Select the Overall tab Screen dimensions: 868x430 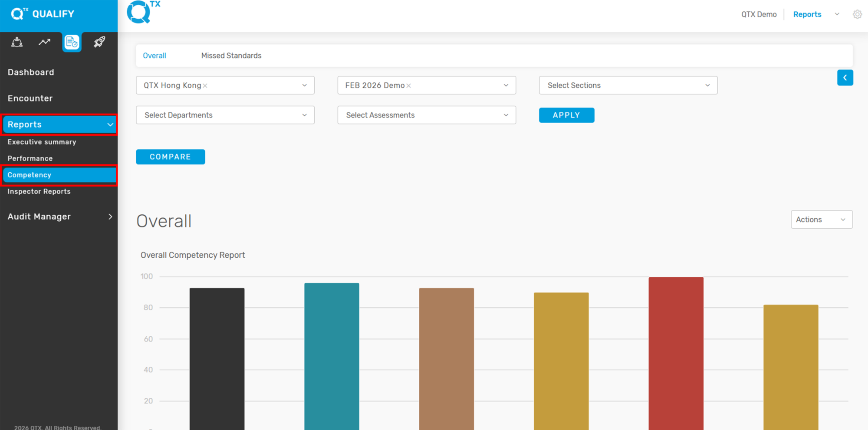(x=155, y=56)
